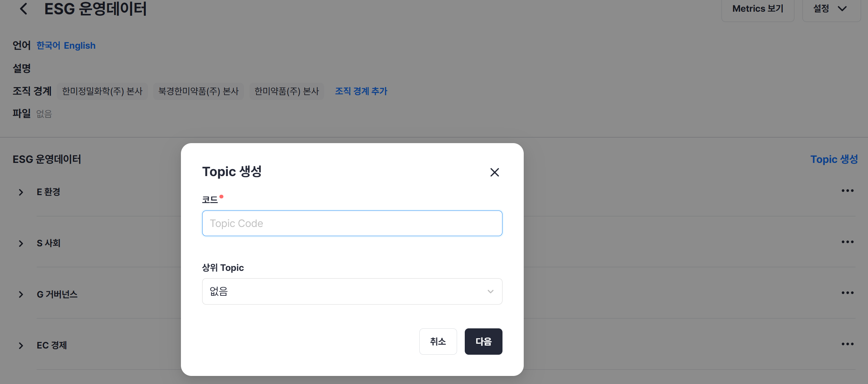Viewport: 868px width, 384px height.
Task: Open the 설정 dropdown menu
Action: (x=830, y=9)
